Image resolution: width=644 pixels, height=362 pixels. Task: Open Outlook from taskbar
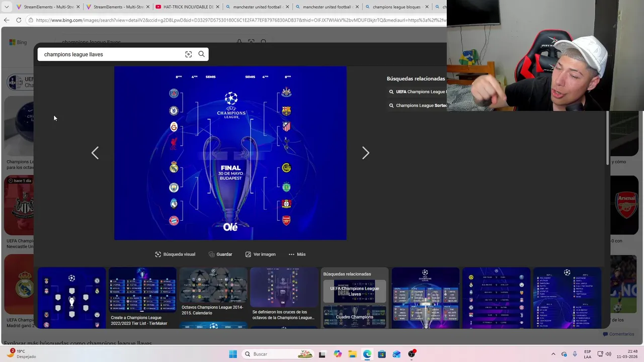[x=396, y=354]
